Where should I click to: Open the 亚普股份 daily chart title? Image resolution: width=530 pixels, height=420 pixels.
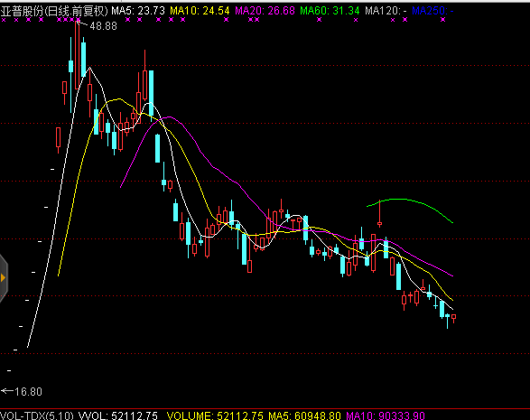click(54, 11)
